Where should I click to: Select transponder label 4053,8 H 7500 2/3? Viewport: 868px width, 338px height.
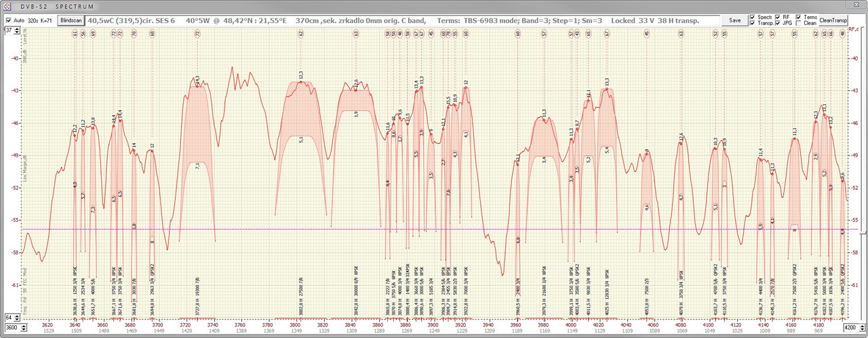(x=647, y=296)
